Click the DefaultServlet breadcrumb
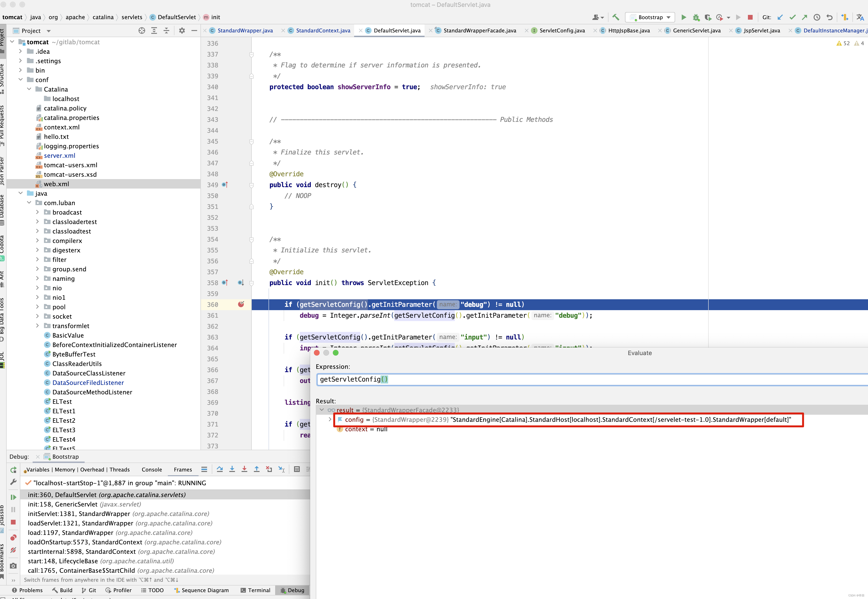 pyautogui.click(x=173, y=17)
